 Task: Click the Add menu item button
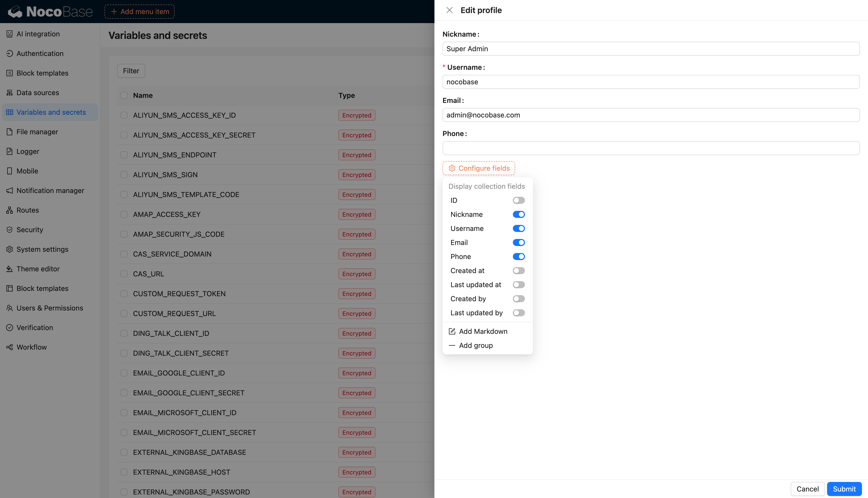coord(140,12)
